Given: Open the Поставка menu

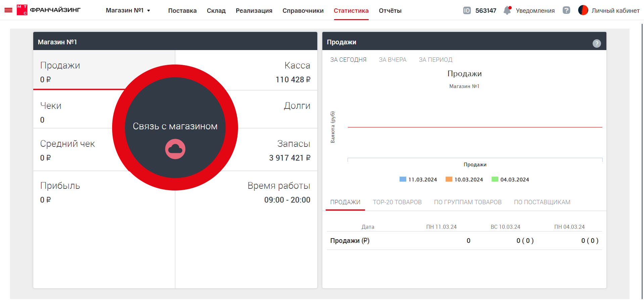Looking at the screenshot, I should pos(182,10).
